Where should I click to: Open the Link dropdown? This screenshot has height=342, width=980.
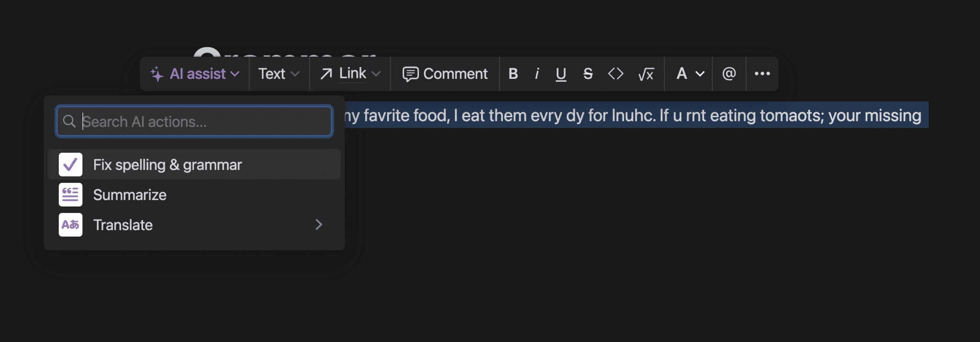[x=350, y=74]
